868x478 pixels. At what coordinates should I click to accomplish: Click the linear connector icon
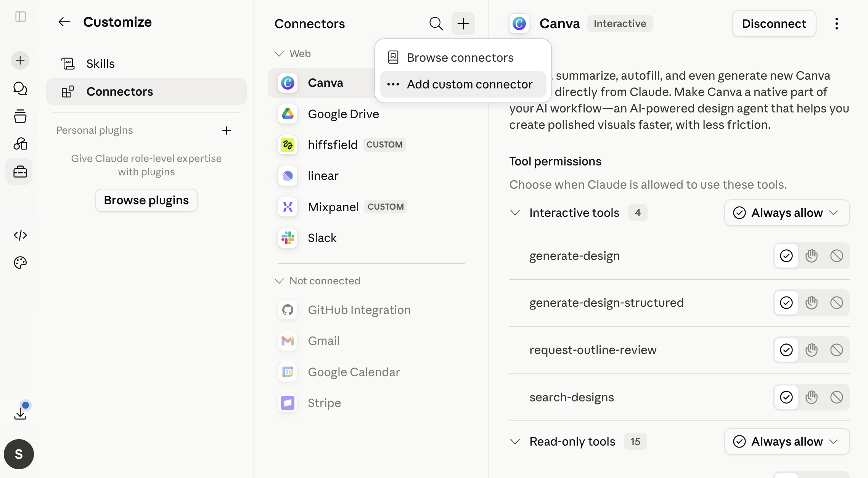[288, 176]
